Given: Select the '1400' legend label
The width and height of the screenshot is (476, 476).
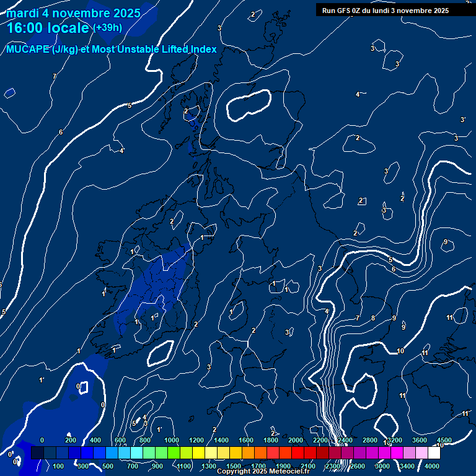Looking at the screenshot, I should (x=221, y=440).
